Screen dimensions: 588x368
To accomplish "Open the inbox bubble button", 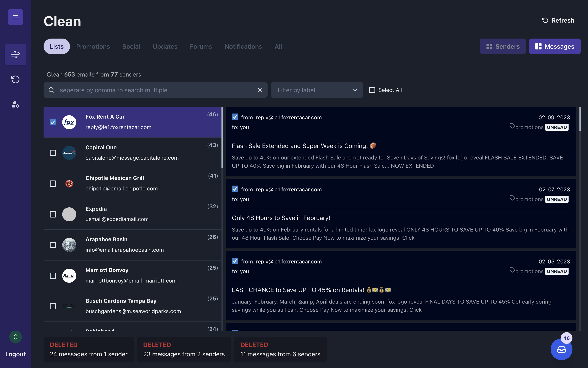I will (561, 349).
